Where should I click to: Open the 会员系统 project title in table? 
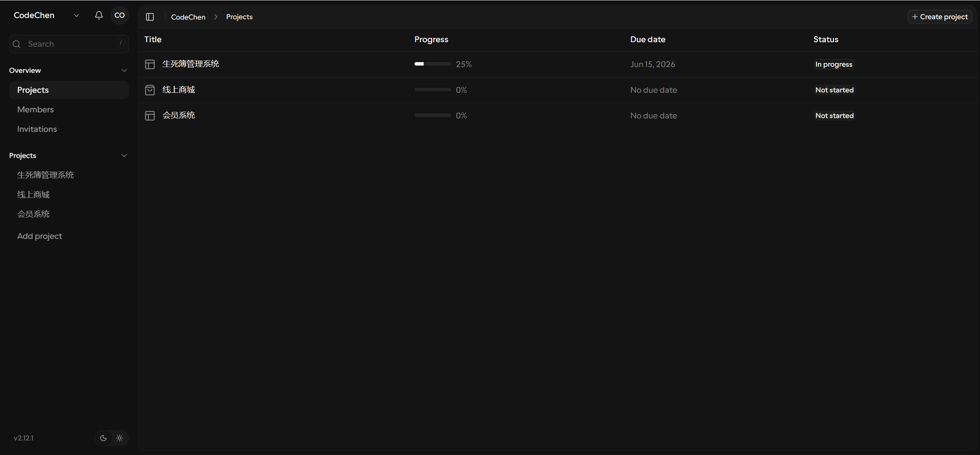[179, 115]
